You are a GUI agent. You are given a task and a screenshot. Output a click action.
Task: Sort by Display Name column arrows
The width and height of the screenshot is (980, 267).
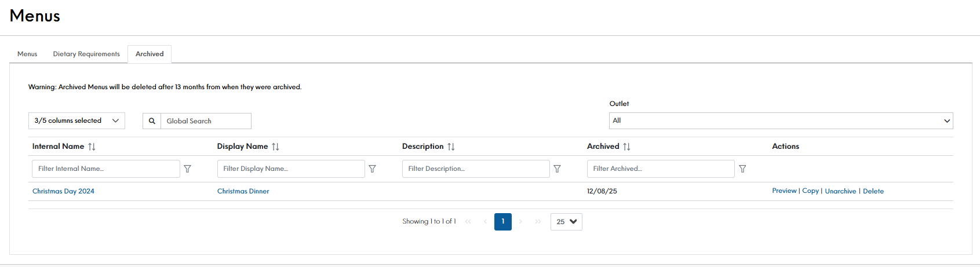[x=275, y=147]
